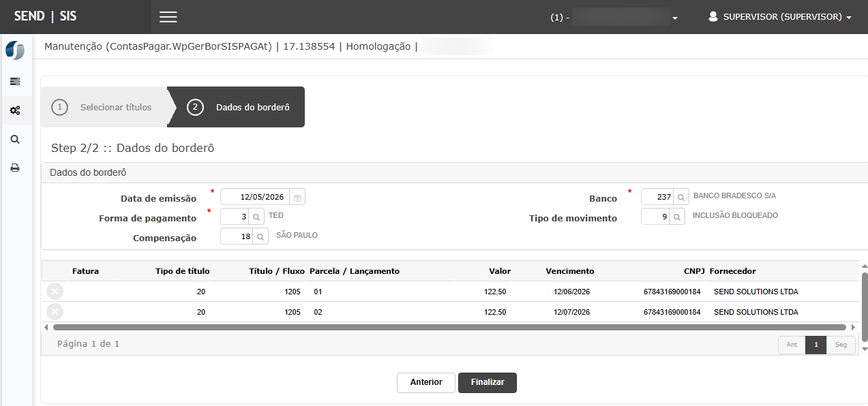This screenshot has height=406, width=868.
Task: Open the sidebar printer icon
Action: (14, 168)
